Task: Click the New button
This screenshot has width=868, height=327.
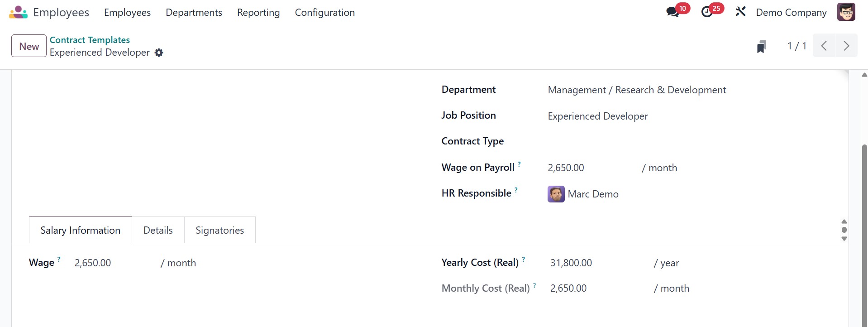Action: click(29, 46)
